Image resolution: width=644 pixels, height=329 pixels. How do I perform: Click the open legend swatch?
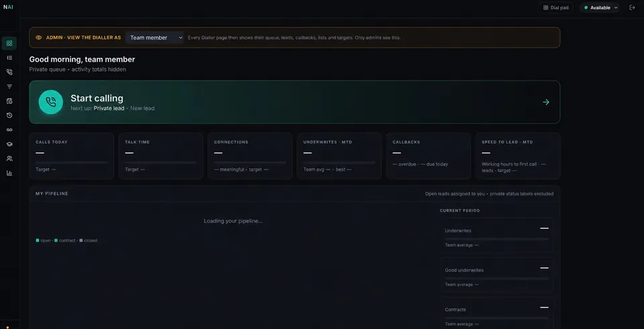[x=38, y=241]
